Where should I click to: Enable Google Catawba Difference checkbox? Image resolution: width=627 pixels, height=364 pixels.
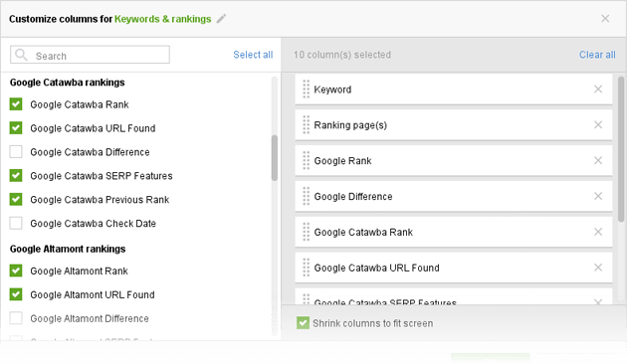point(16,152)
